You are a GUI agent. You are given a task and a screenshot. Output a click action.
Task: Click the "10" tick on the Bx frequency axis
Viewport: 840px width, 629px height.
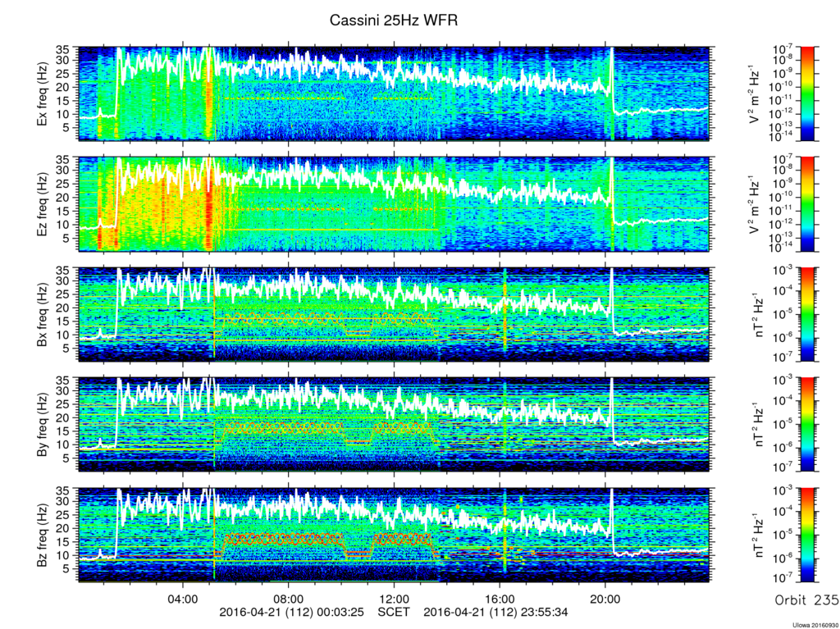64,335
